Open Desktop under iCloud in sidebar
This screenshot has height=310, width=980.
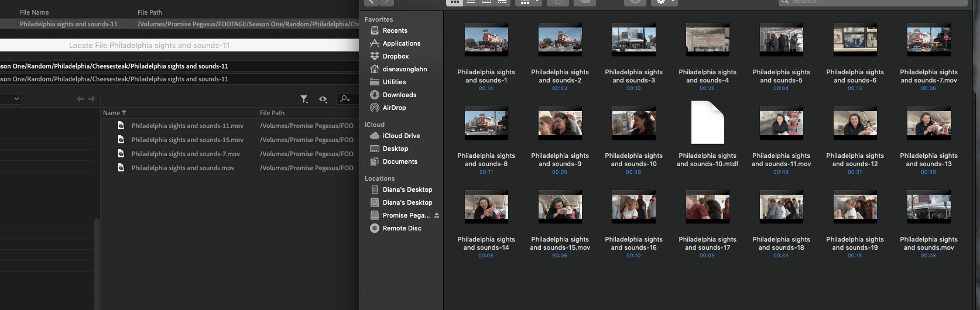(395, 149)
